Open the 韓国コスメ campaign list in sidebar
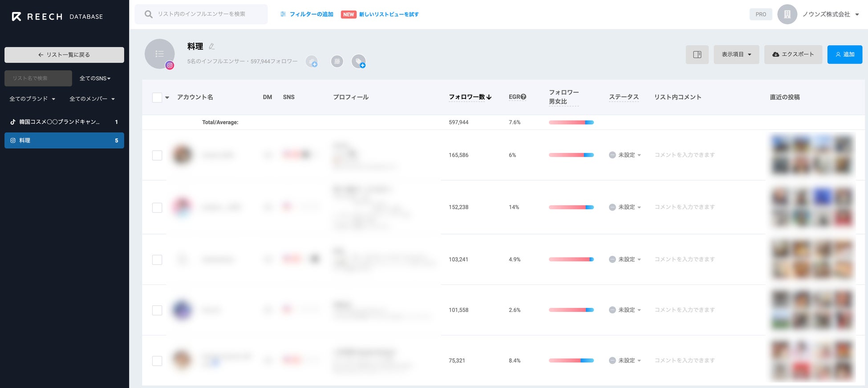Image resolution: width=868 pixels, height=388 pixels. pyautogui.click(x=59, y=122)
